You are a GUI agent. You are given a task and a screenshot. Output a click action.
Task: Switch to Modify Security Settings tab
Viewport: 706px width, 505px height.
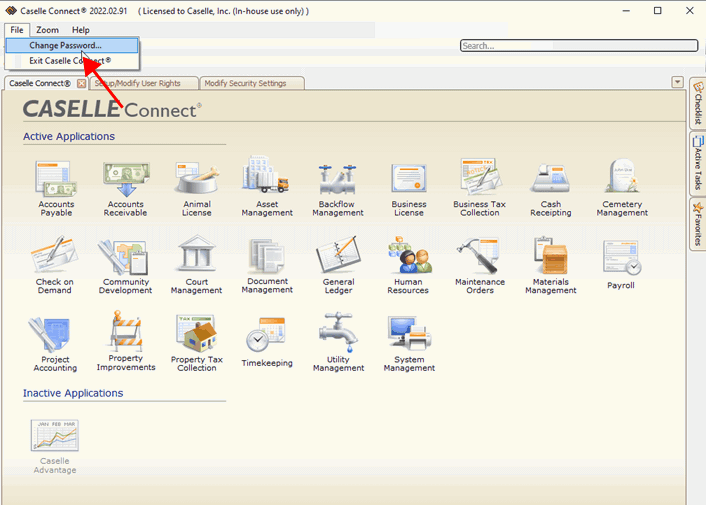(x=252, y=83)
